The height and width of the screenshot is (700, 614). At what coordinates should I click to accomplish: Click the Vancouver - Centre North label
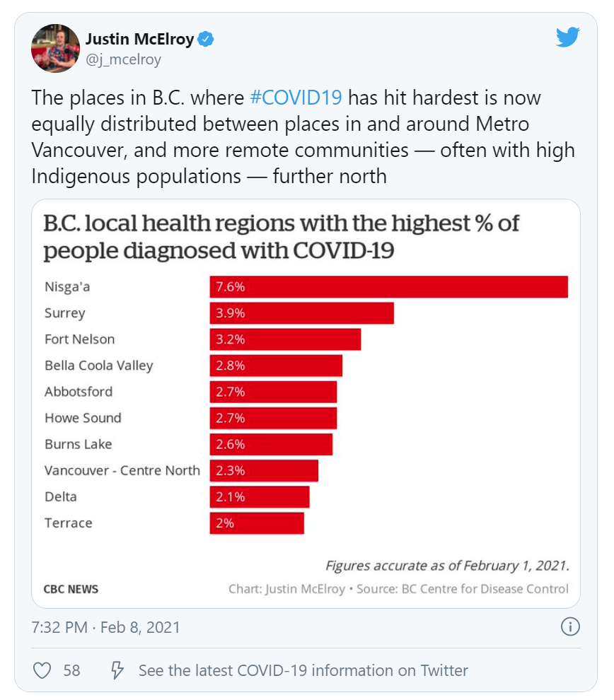[122, 470]
